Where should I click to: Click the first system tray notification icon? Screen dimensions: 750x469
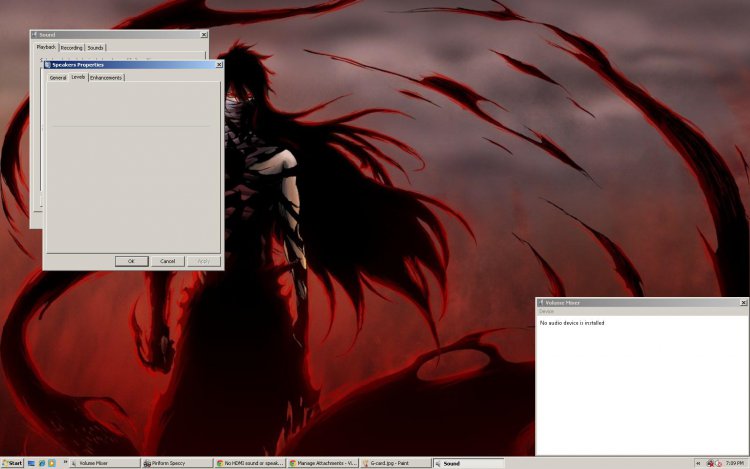point(710,464)
